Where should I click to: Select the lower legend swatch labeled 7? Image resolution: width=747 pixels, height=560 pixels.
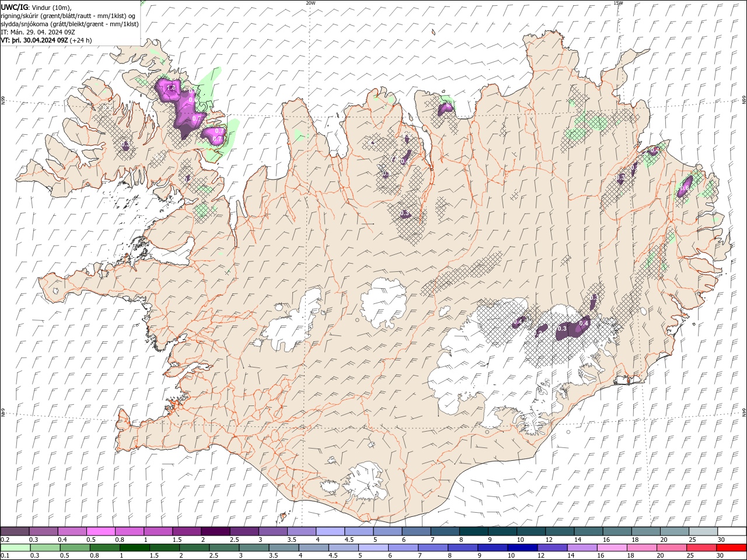coord(432,548)
